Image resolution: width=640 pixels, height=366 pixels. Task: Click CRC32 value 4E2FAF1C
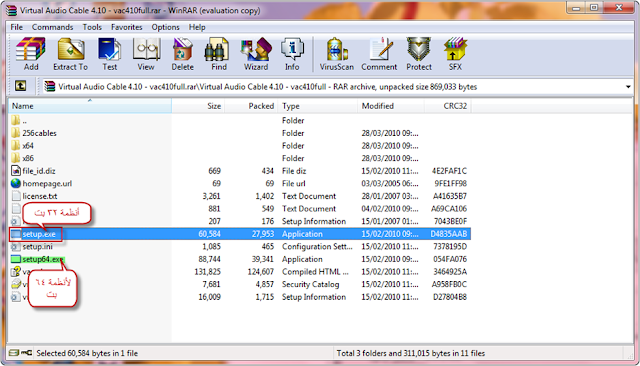[449, 171]
